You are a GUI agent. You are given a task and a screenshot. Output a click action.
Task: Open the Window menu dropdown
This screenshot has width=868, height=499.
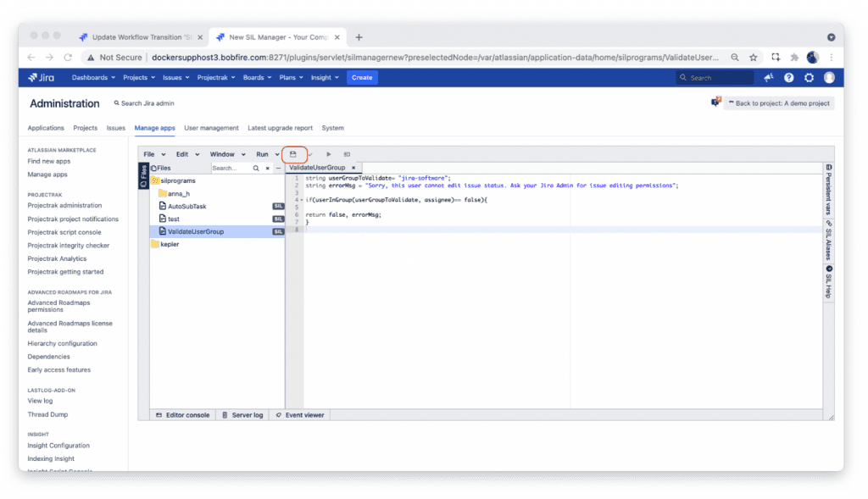click(227, 154)
